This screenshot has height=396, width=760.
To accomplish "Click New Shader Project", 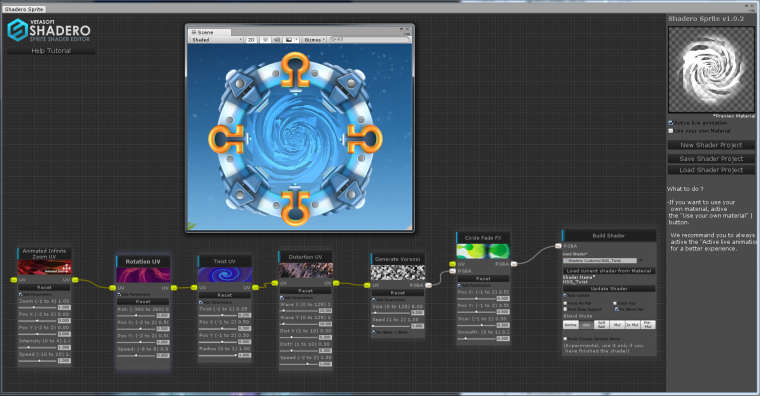I will pos(711,145).
